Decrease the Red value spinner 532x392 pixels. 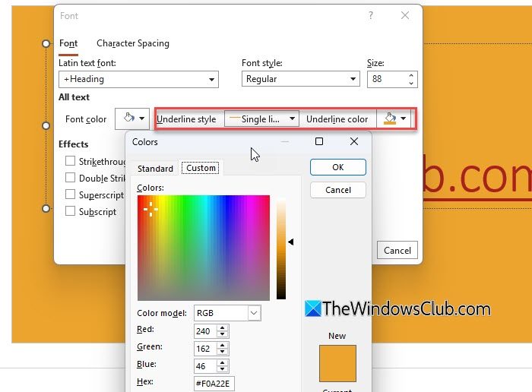click(x=222, y=334)
